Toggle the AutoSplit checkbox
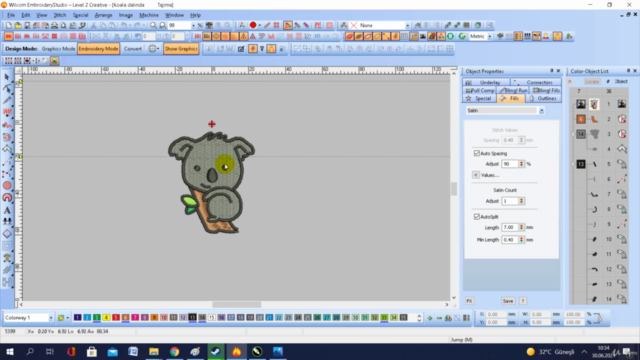This screenshot has width=640, height=360. tap(476, 216)
